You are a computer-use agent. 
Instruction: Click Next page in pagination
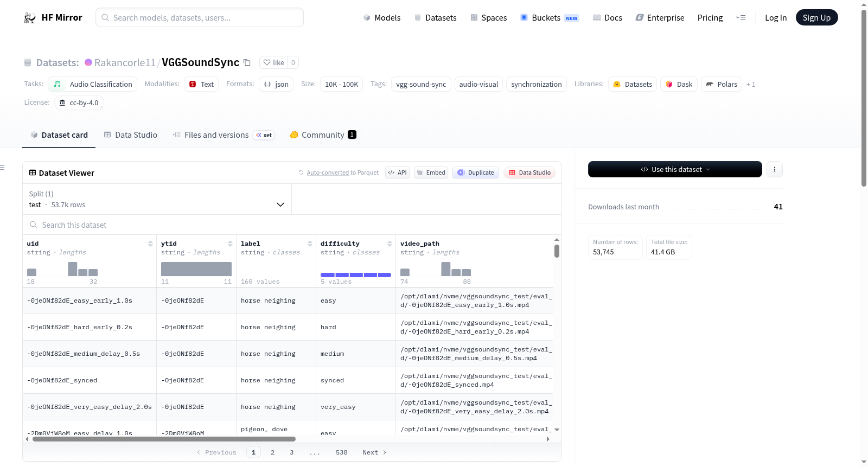pos(374,452)
